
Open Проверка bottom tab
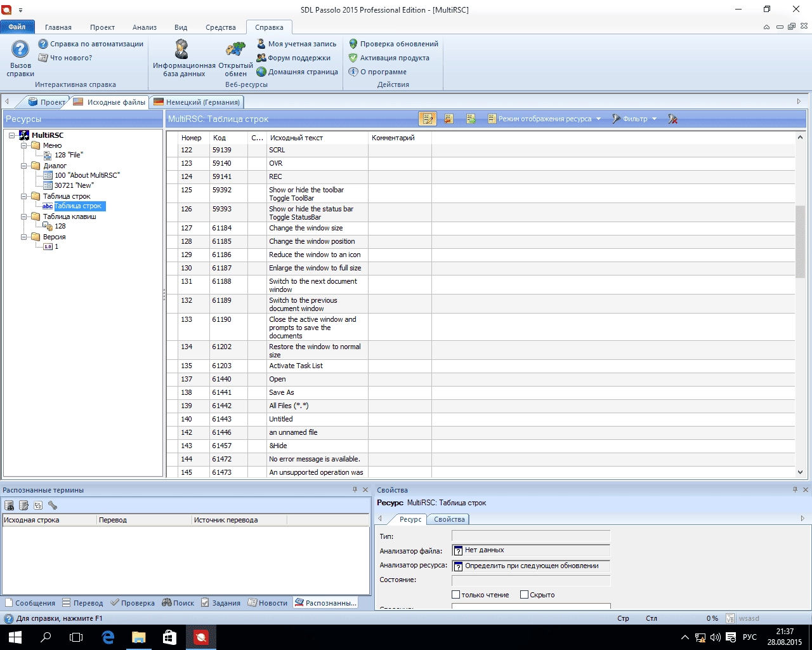tap(133, 603)
